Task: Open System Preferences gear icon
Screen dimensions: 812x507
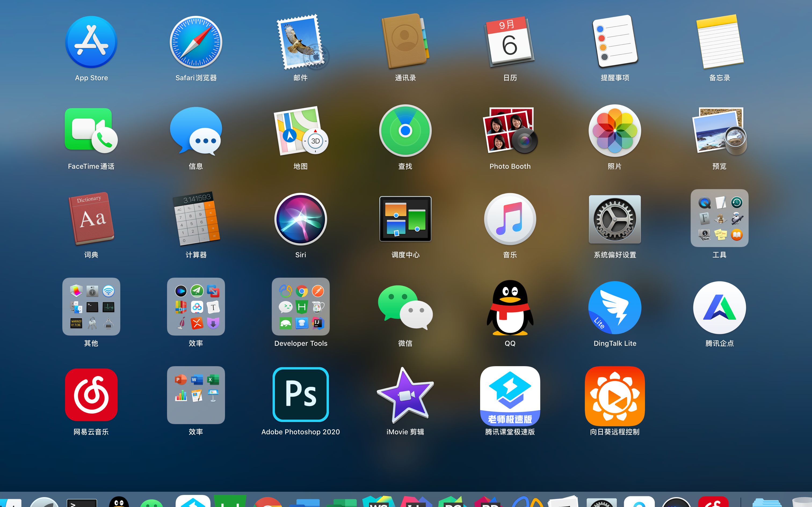Action: point(614,219)
